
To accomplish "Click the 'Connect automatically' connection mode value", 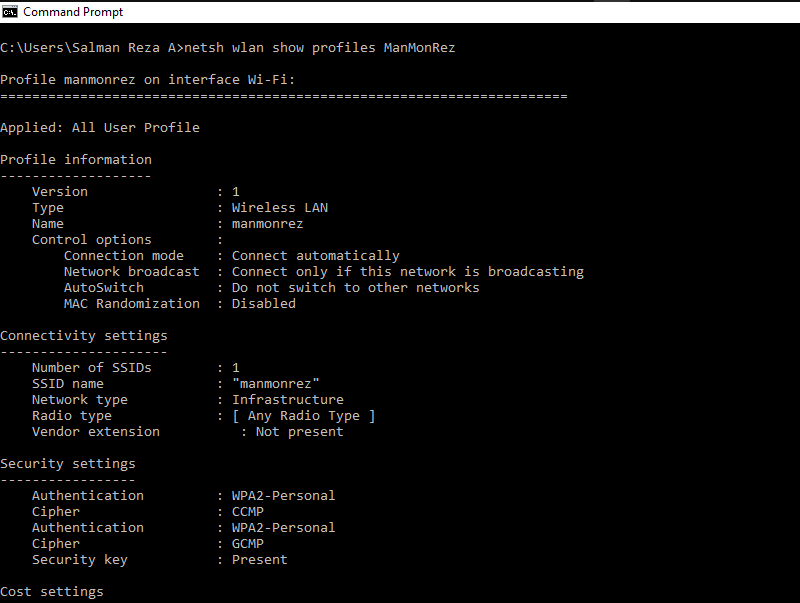I will [316, 256].
